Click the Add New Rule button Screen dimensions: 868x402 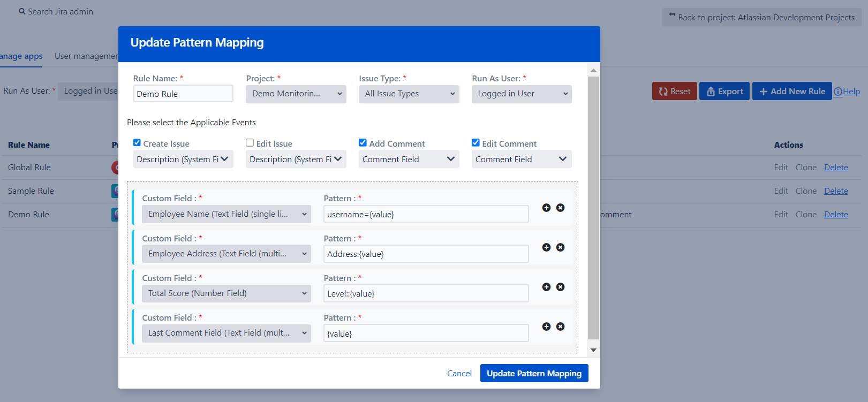(x=792, y=91)
